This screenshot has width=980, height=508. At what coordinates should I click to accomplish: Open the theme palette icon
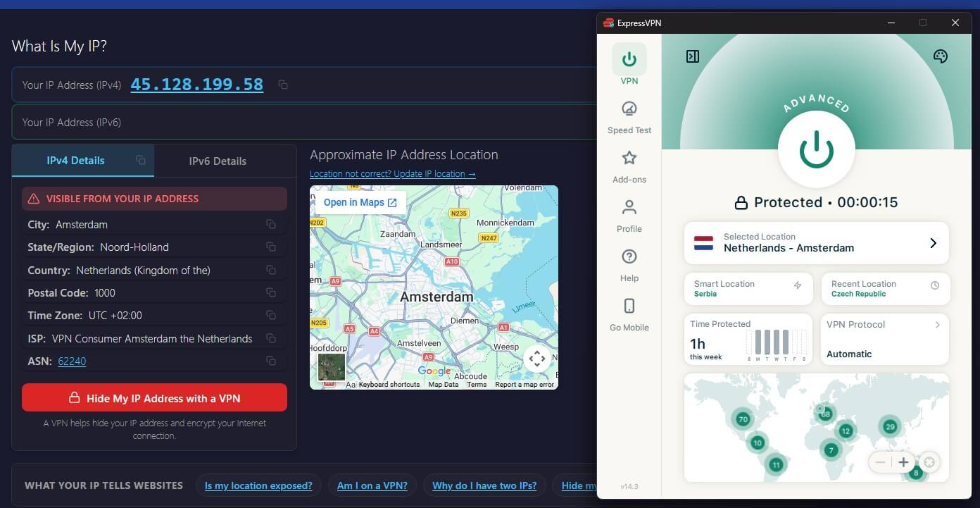(941, 56)
